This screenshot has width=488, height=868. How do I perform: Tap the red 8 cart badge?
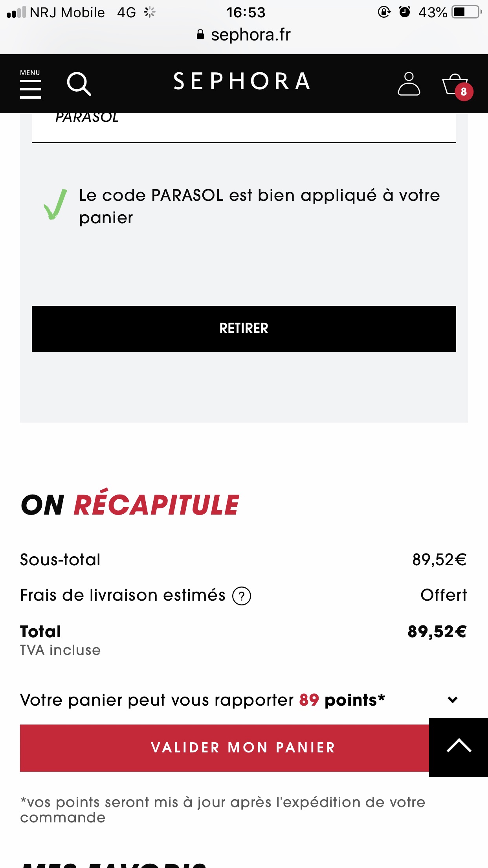pyautogui.click(x=464, y=92)
